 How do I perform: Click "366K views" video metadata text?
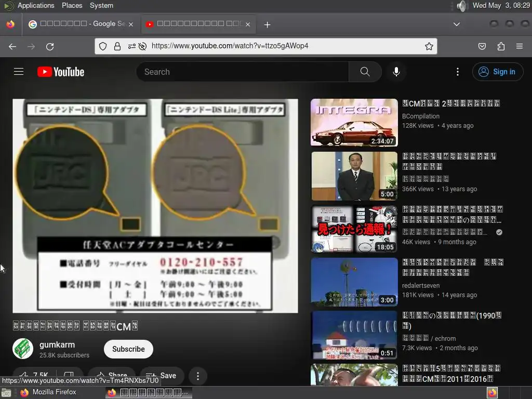(418, 189)
